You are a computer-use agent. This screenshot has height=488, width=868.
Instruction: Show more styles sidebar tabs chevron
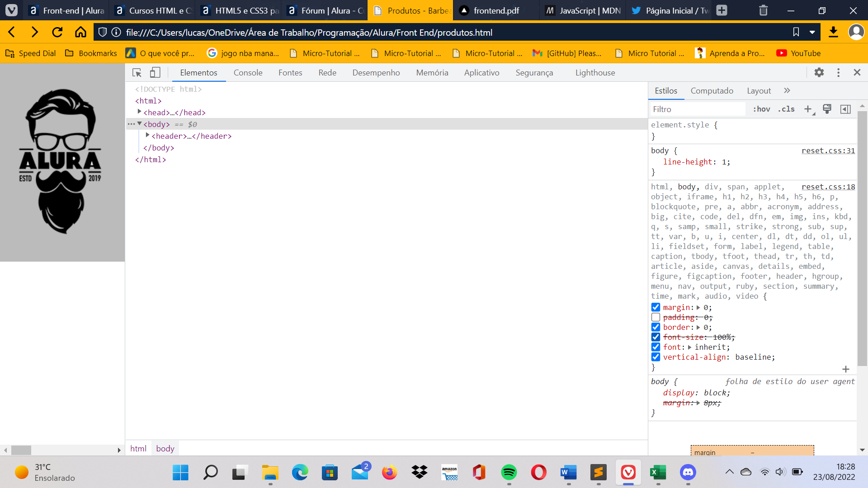(787, 90)
